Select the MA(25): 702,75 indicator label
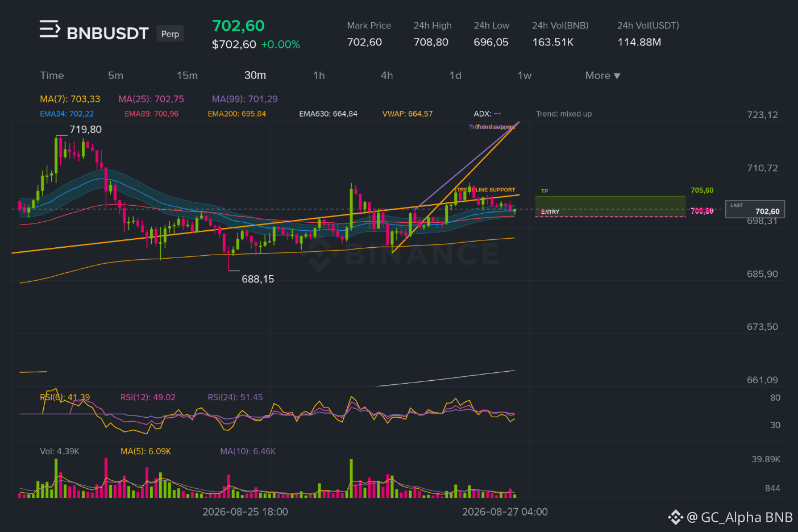This screenshot has height=532, width=798. pos(151,99)
